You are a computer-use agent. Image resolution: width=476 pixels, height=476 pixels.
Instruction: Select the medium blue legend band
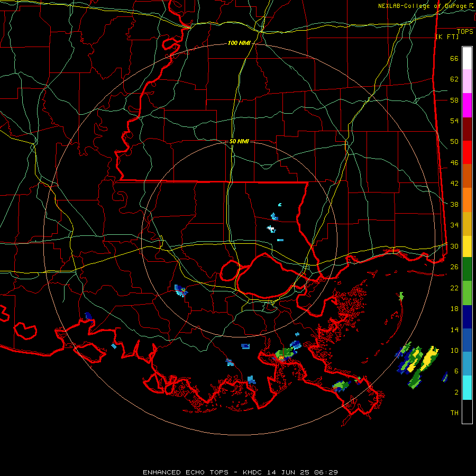tap(467, 340)
